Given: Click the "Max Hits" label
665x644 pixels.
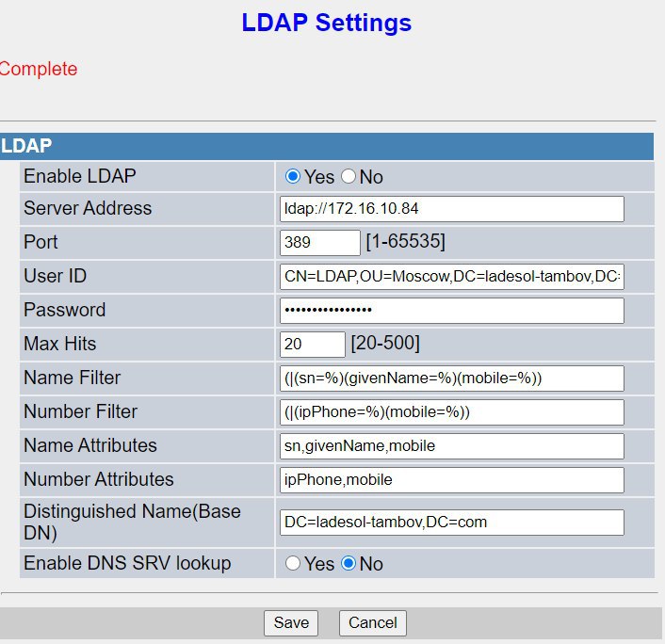Looking at the screenshot, I should [x=59, y=344].
